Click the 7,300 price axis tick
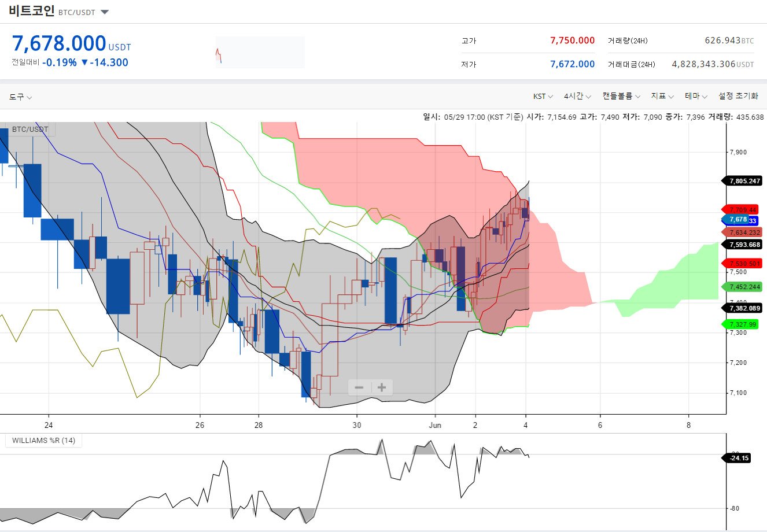This screenshot has height=532, width=767. tap(738, 333)
